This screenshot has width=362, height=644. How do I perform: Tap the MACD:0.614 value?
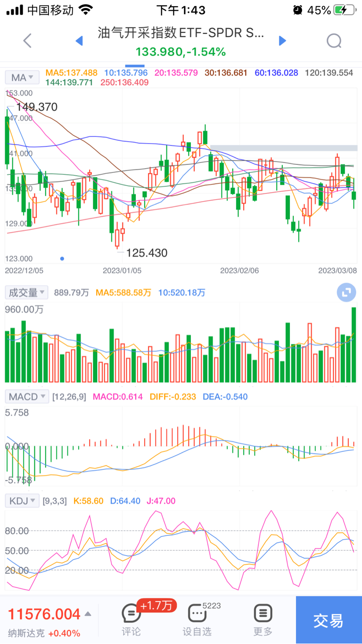point(118,397)
